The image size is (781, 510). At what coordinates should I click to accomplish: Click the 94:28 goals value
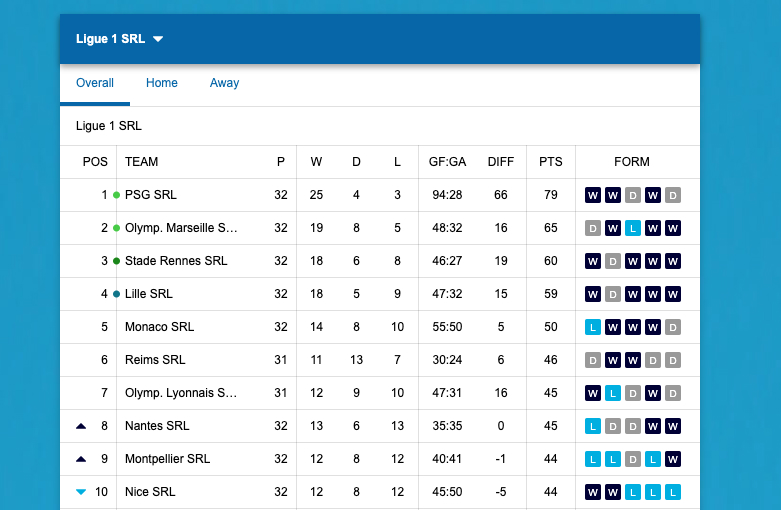click(x=447, y=195)
